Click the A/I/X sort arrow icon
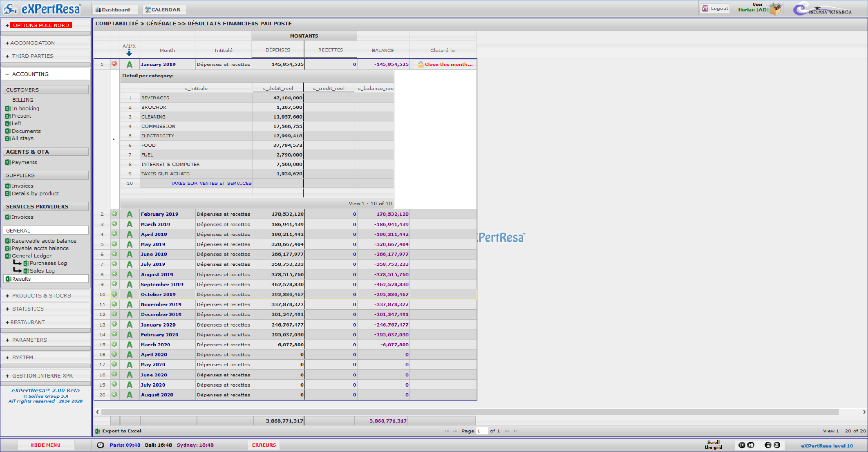This screenshot has width=868, height=452. [x=129, y=53]
